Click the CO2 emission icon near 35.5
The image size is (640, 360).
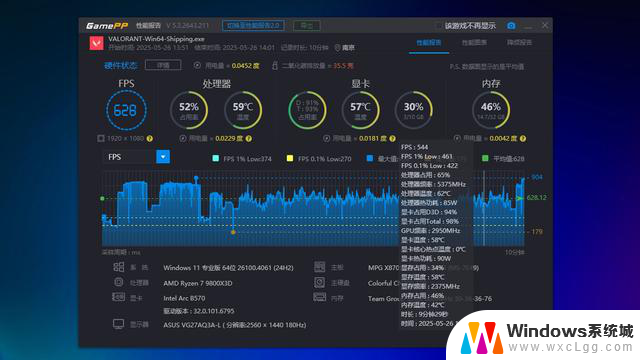tap(275, 65)
